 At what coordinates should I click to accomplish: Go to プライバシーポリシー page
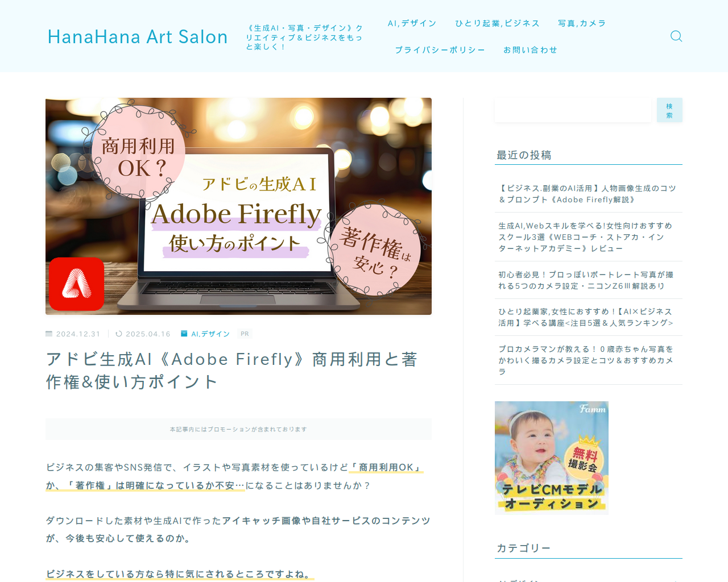pos(440,50)
